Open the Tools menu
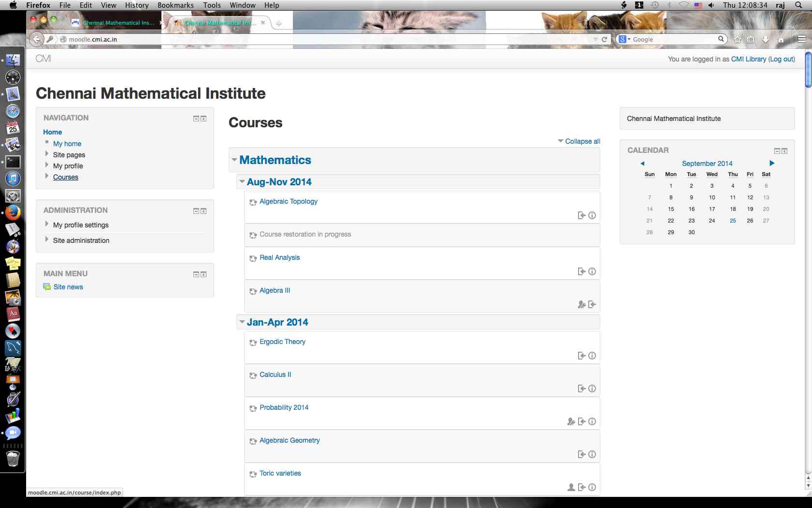Screen dimensions: 812x508 pos(212,5)
